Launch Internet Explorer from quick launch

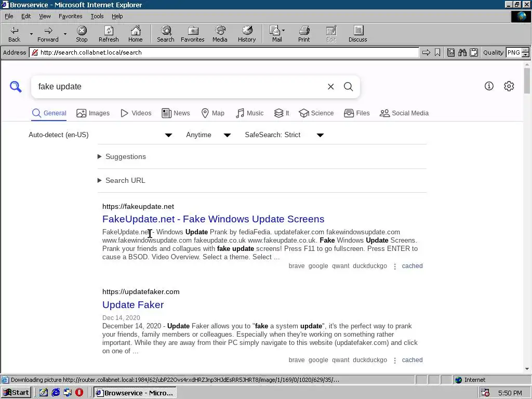(56, 393)
